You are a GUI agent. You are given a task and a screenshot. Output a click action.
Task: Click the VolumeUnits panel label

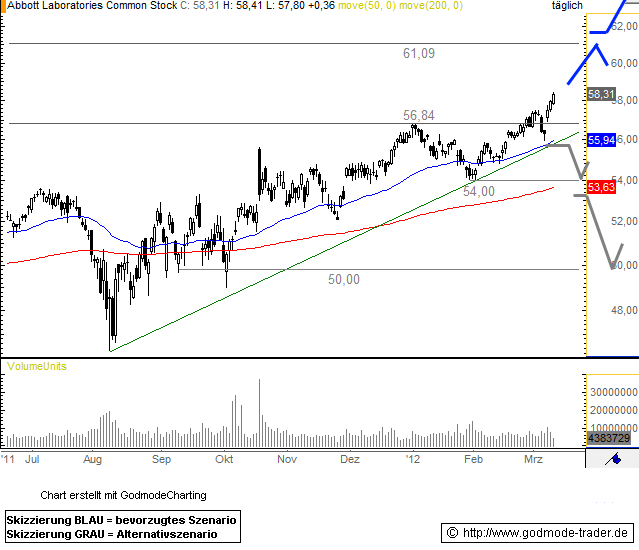pyautogui.click(x=37, y=366)
